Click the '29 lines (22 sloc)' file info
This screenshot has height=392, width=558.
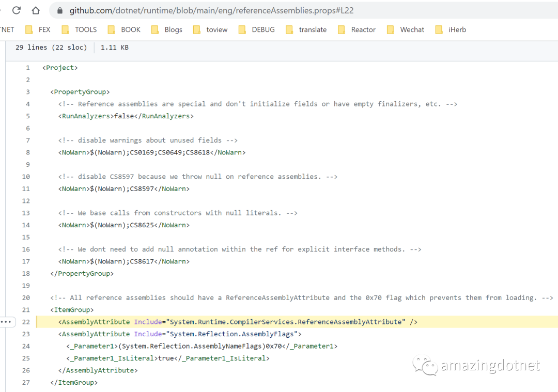(x=51, y=48)
